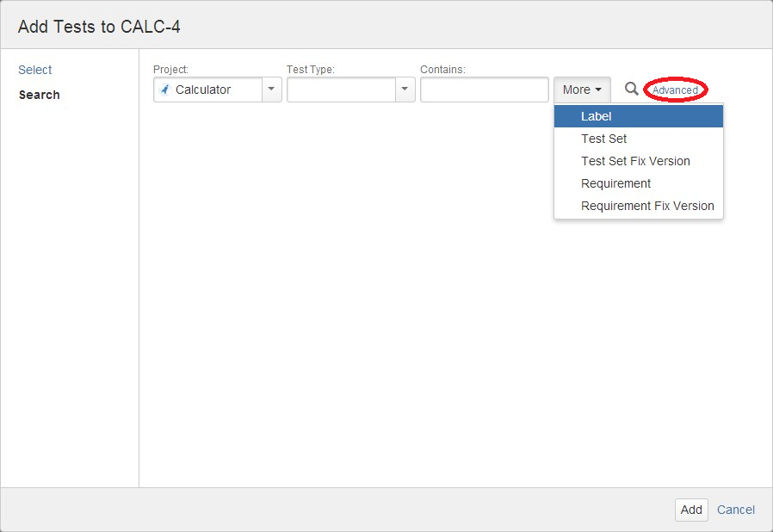Click the Calculator project rocket icon

click(165, 90)
